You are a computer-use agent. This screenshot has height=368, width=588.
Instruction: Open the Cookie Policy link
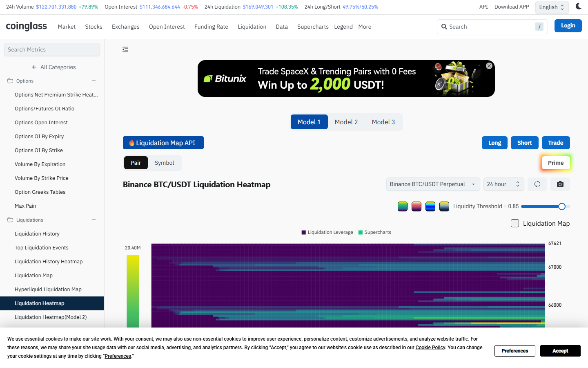(x=430, y=348)
